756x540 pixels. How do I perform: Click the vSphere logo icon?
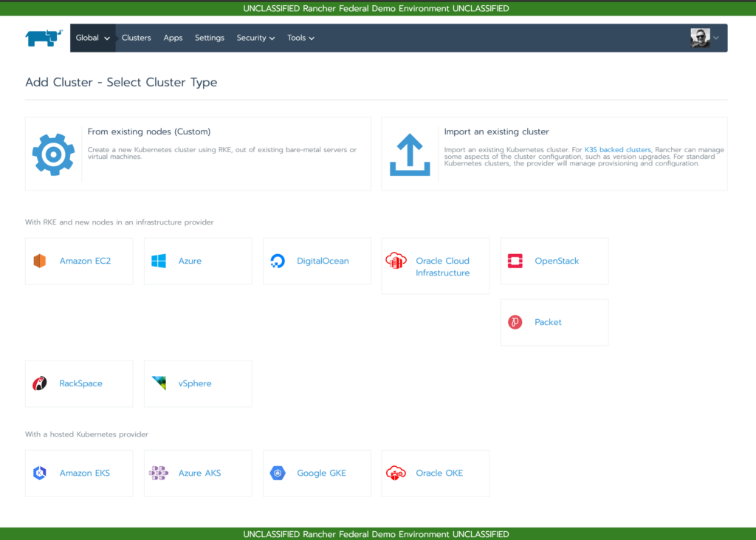pos(159,383)
